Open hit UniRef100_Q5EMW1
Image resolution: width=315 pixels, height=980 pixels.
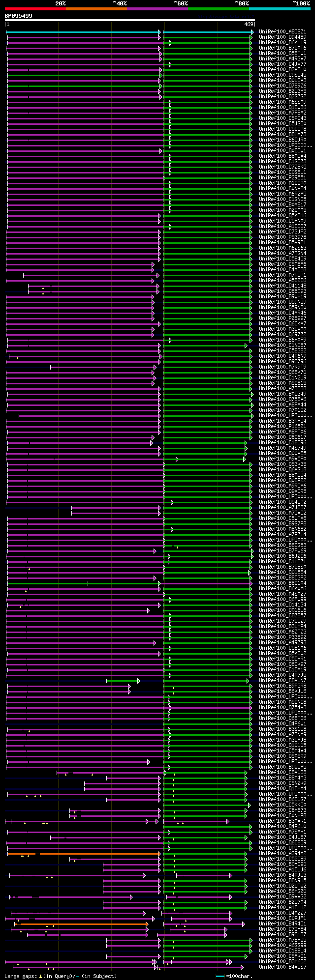point(283,53)
